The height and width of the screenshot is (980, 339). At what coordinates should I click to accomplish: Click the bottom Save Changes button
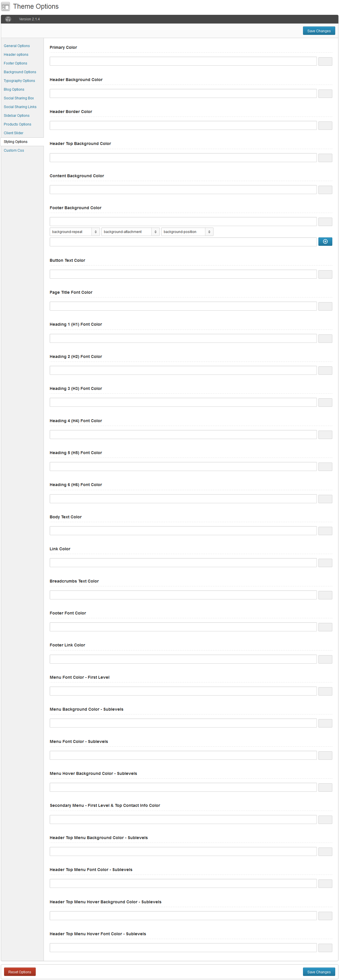(x=319, y=972)
